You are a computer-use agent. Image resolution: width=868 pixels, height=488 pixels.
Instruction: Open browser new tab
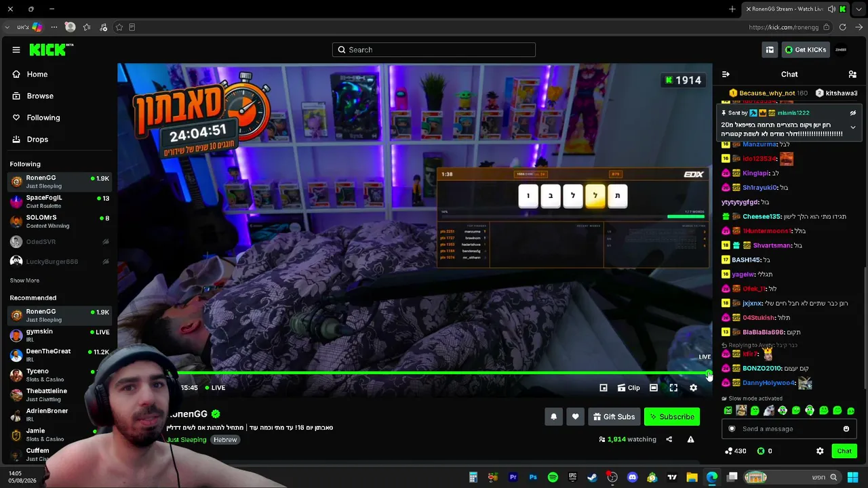tap(732, 9)
